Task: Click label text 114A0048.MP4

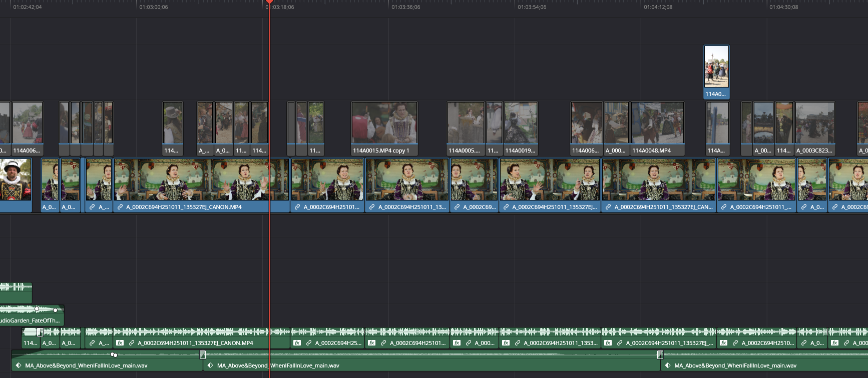Action: [x=651, y=150]
